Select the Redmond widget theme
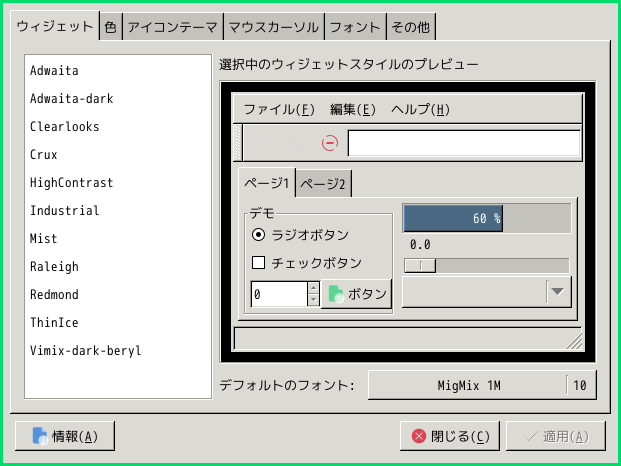This screenshot has height=466, width=621. (x=118, y=295)
